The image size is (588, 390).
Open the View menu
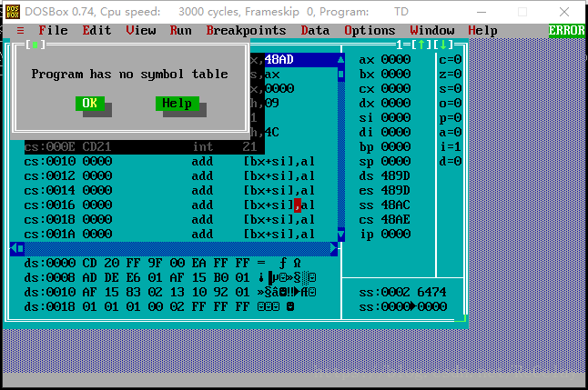point(140,30)
